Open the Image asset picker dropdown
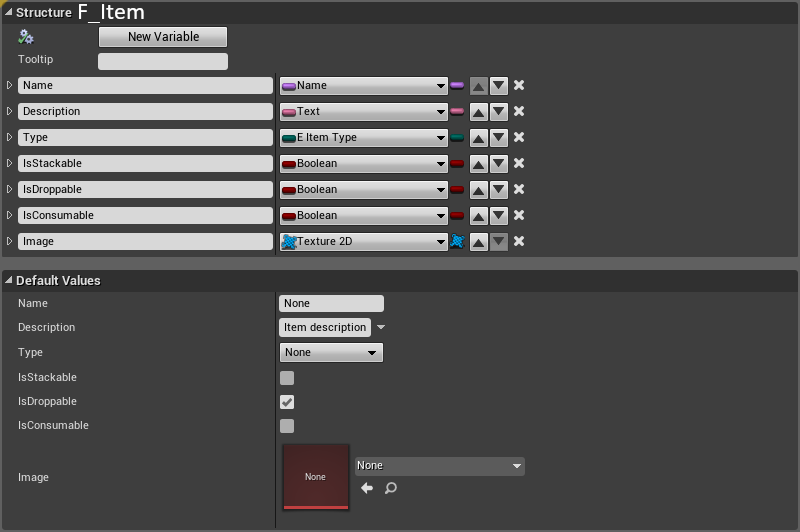Screen dimensions: 800x532 pos(440,466)
